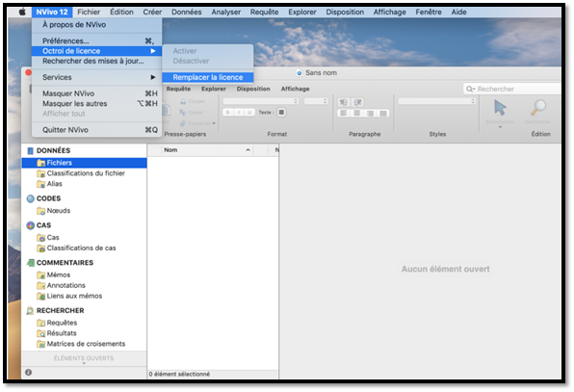The width and height of the screenshot is (574, 392).
Task: Select Rechercher des mises à jour...
Action: (x=97, y=61)
